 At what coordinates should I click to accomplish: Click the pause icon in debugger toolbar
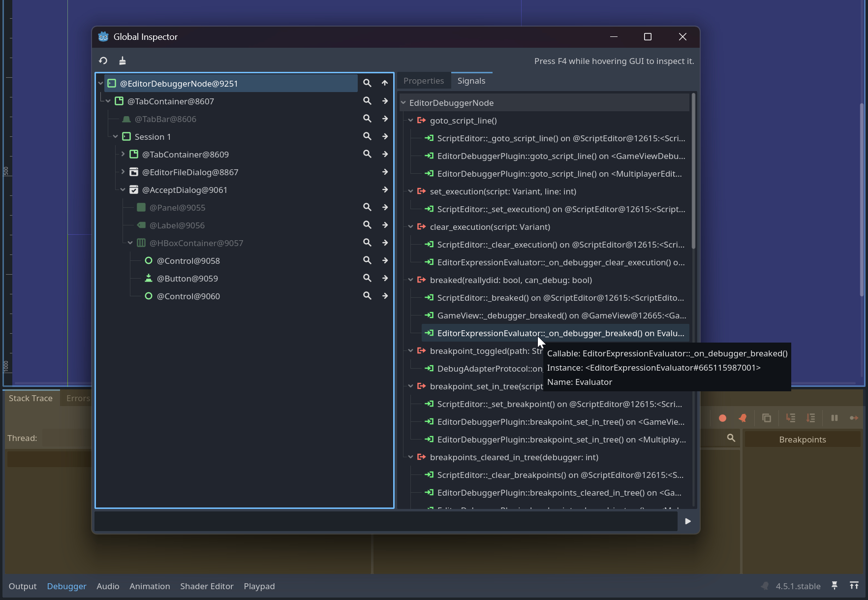click(834, 418)
